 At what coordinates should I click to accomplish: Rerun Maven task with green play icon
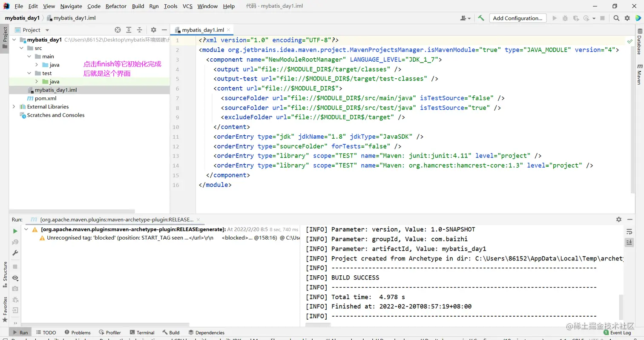[15, 231]
